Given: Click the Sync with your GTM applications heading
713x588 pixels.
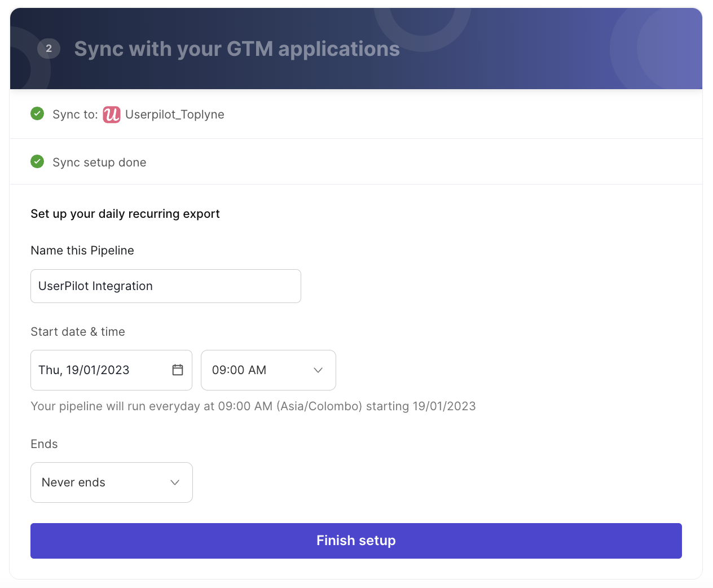Looking at the screenshot, I should [237, 49].
